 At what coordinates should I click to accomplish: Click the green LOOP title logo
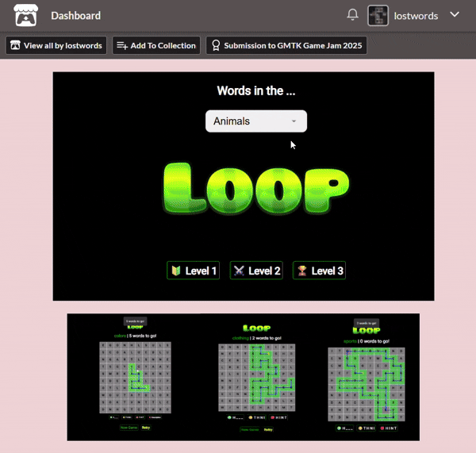(x=256, y=189)
